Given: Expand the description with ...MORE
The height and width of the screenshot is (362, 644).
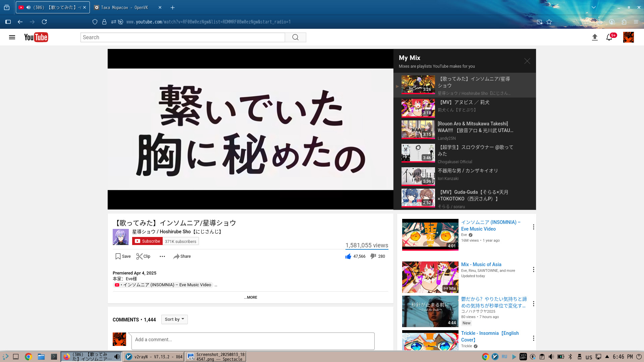Looking at the screenshot, I should 251,297.
